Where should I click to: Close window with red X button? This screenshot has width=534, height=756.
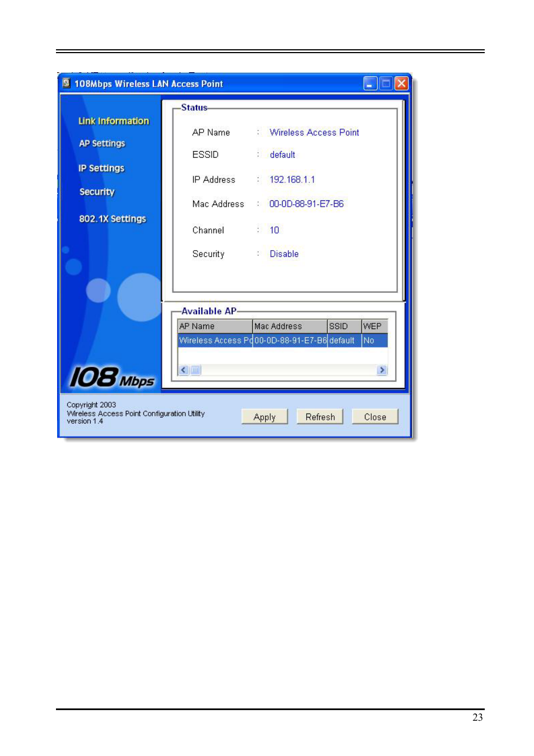[x=401, y=83]
